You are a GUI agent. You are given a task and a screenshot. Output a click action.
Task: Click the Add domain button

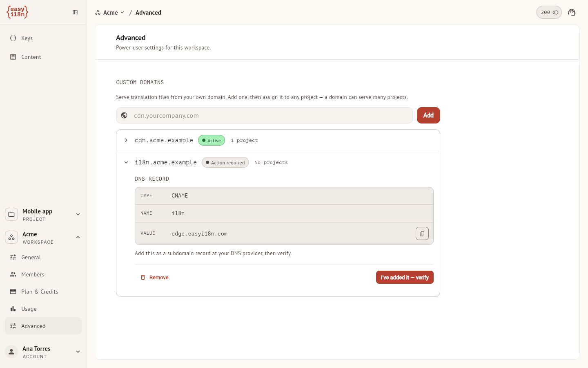(428, 115)
